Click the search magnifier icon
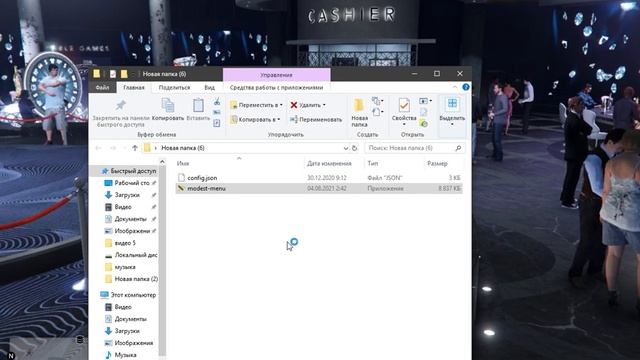 [x=458, y=148]
